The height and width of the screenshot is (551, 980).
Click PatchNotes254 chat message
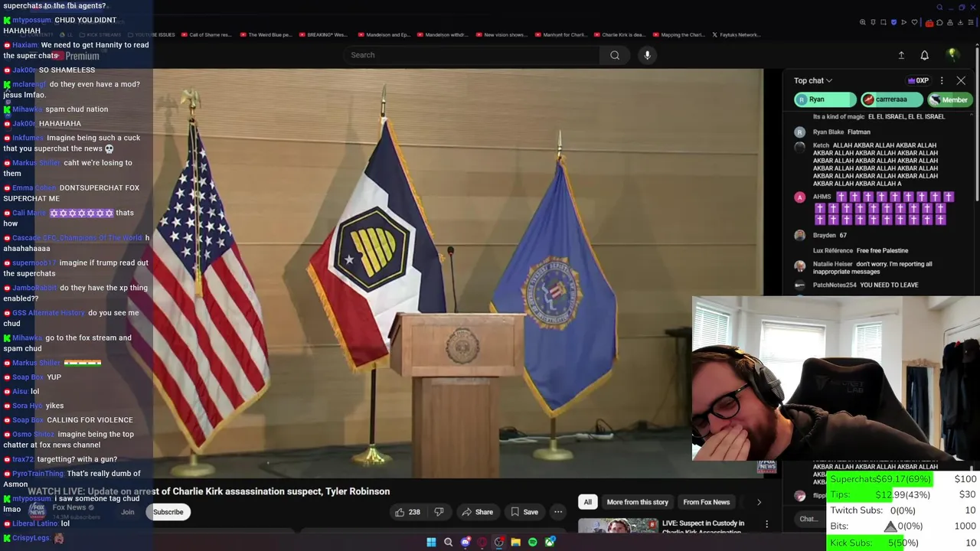(x=889, y=285)
